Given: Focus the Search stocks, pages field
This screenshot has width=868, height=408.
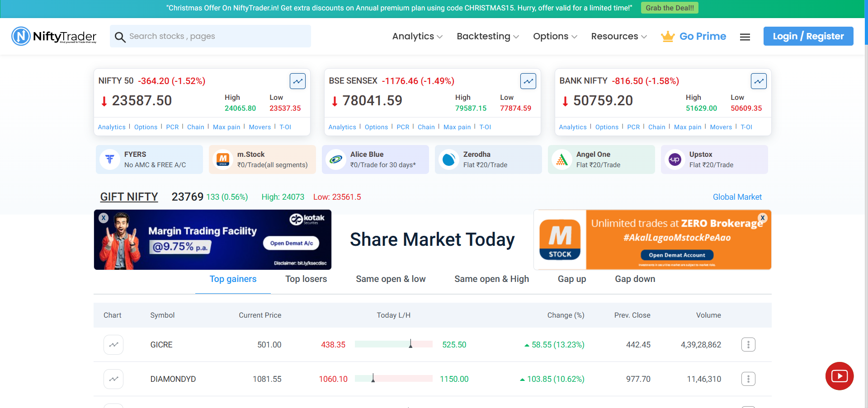Looking at the screenshot, I should click(210, 36).
